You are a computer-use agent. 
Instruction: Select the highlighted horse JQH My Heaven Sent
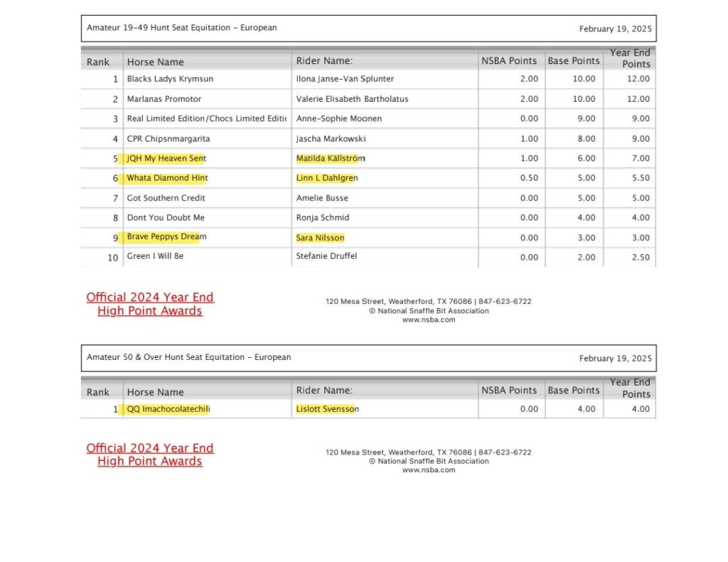click(166, 159)
